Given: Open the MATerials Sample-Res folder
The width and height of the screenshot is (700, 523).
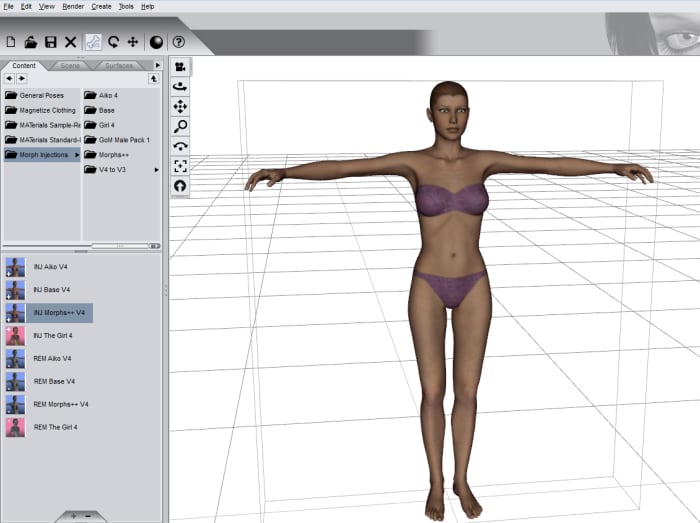Looking at the screenshot, I should pyautogui.click(x=42, y=125).
